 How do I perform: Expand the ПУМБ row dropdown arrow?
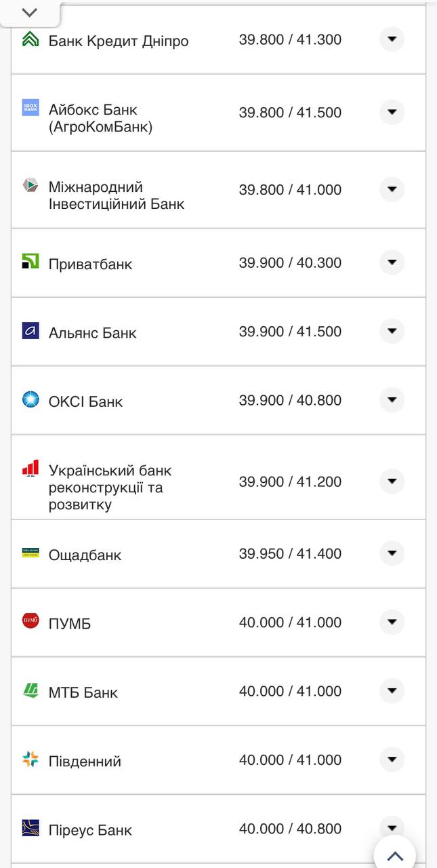pos(392,622)
